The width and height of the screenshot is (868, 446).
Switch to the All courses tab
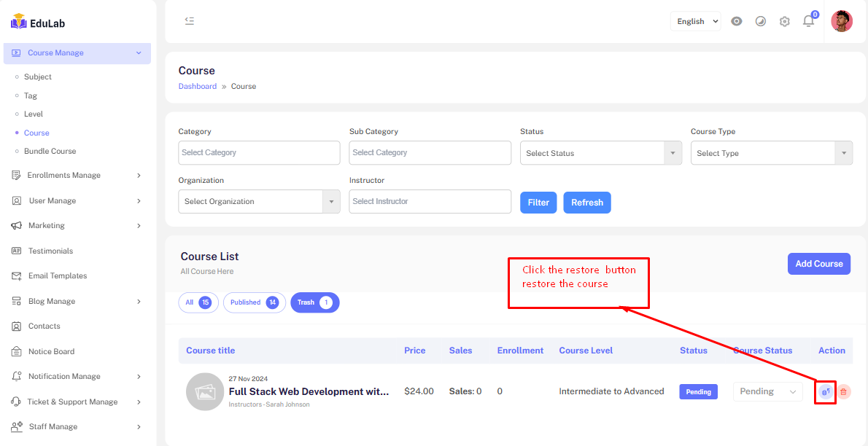198,302
